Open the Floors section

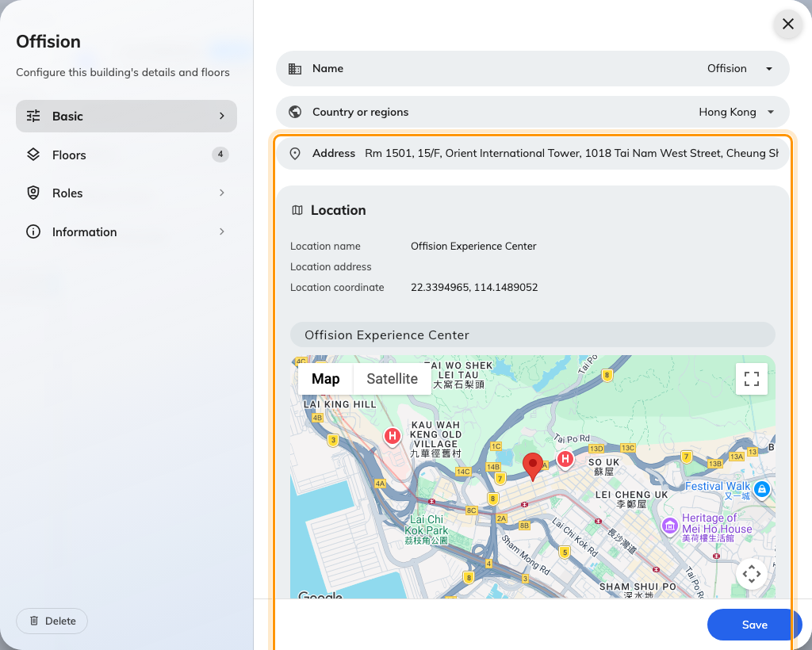[126, 155]
